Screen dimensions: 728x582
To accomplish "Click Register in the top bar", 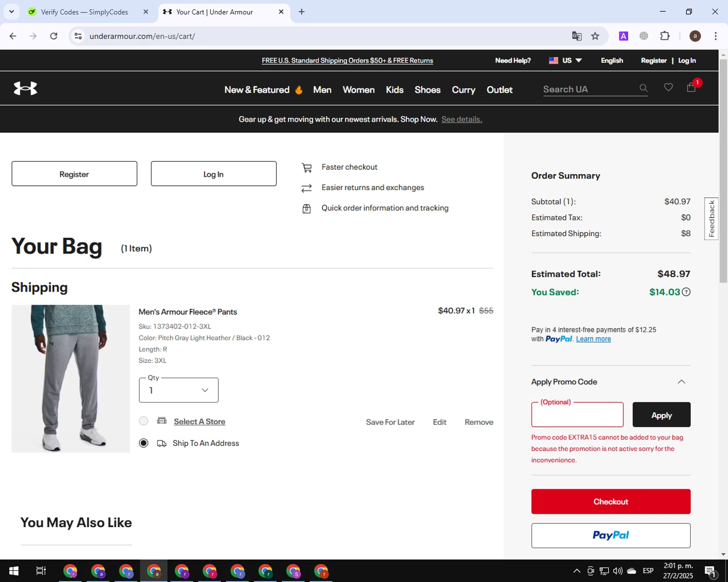I will tap(654, 61).
